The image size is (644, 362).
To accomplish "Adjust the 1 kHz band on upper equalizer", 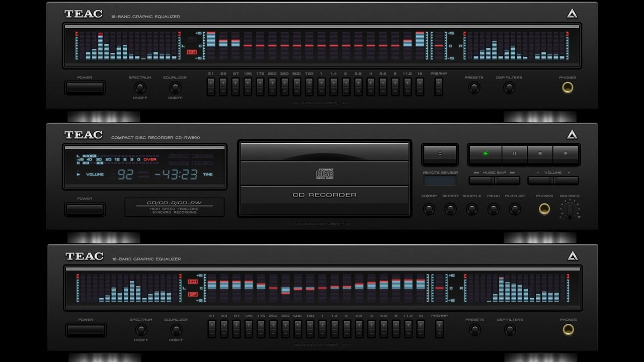I will point(321,87).
